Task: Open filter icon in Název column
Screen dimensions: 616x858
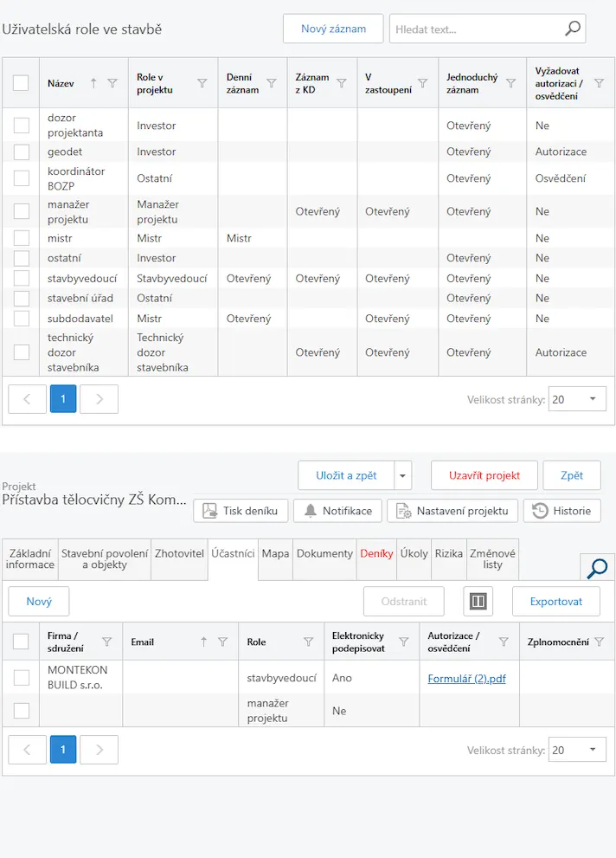Action: pos(112,83)
